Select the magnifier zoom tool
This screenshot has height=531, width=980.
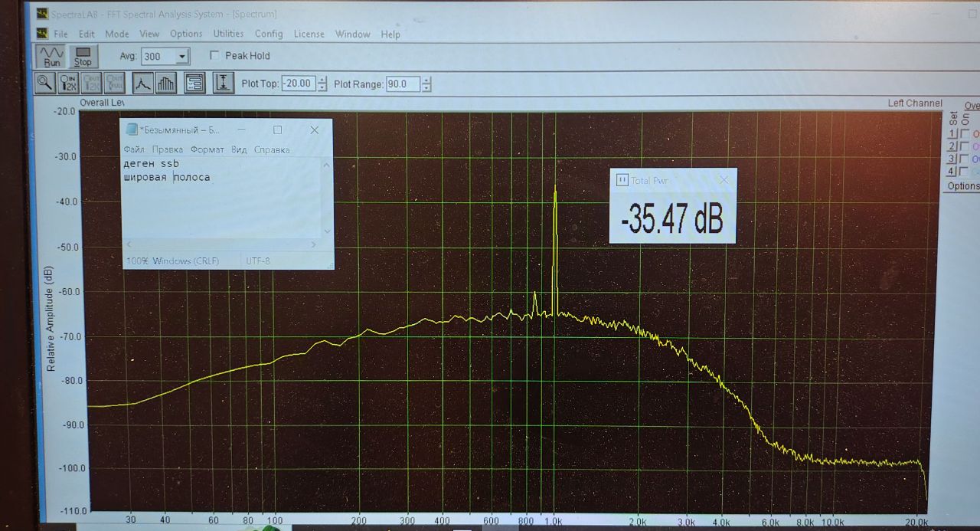coord(45,83)
